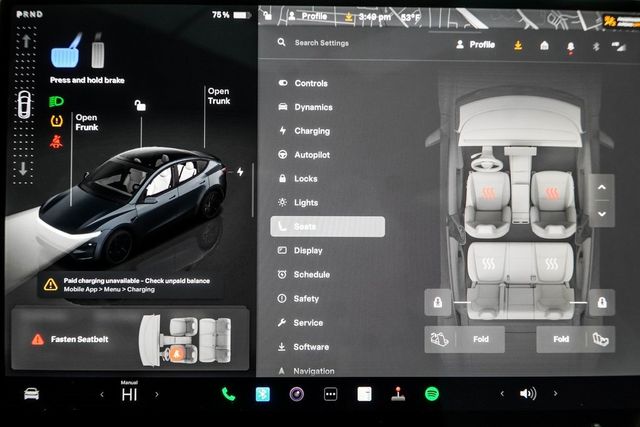Decrease climate setting left of HI

[x=102, y=394]
